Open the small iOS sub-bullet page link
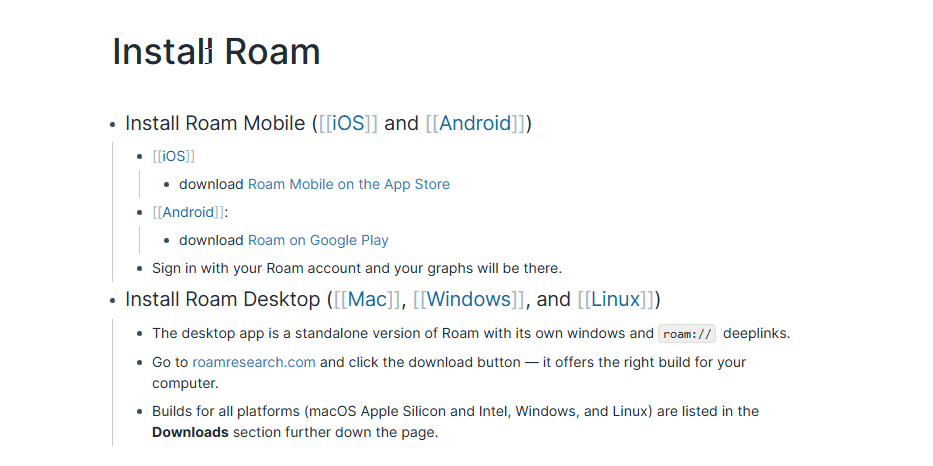This screenshot has width=933, height=466. click(x=174, y=156)
